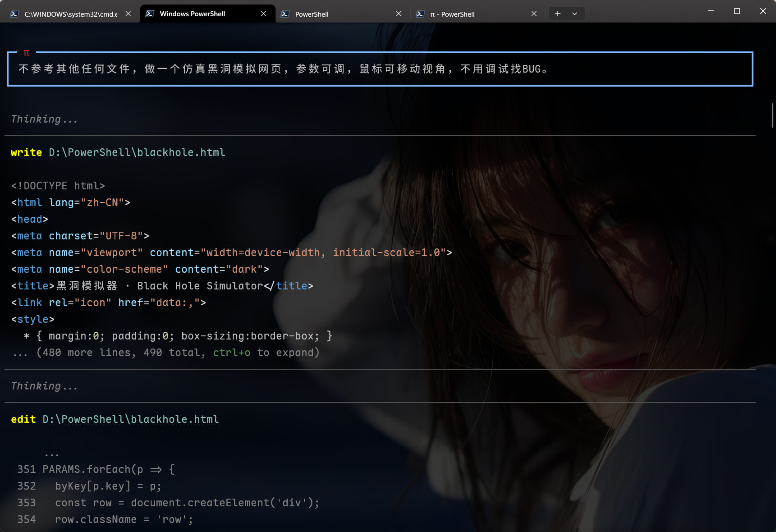
Task: Click the '<head>' line
Action: [x=30, y=219]
